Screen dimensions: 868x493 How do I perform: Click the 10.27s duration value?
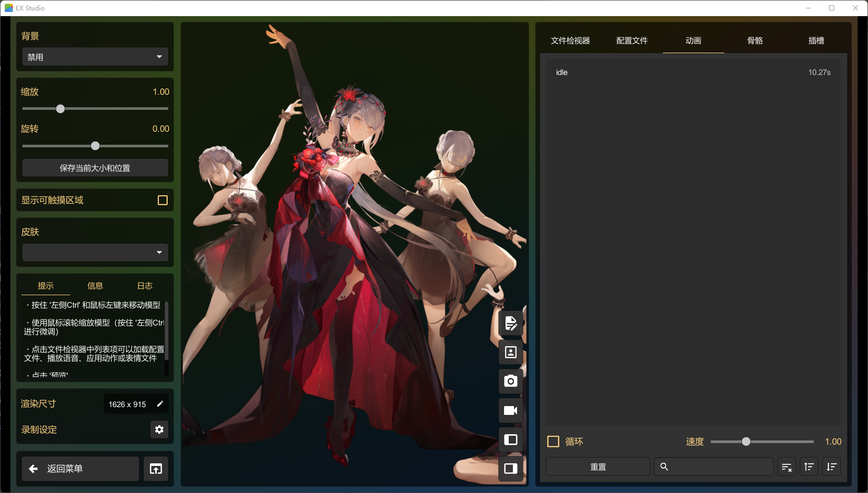[x=820, y=72]
